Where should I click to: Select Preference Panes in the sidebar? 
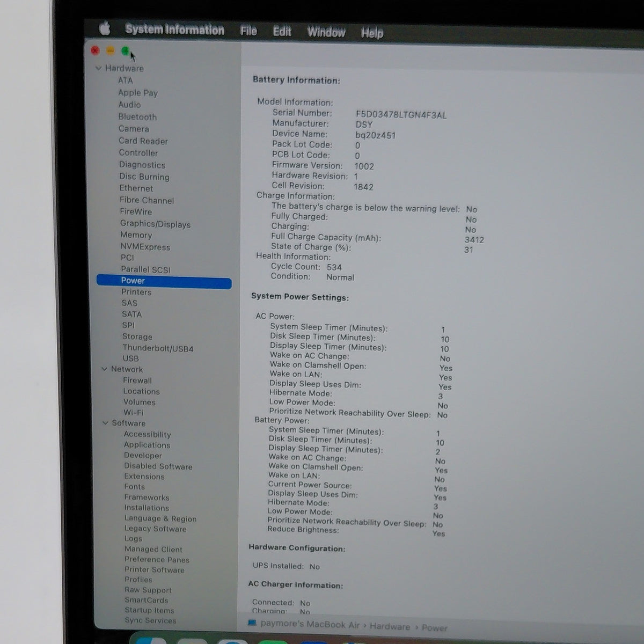pyautogui.click(x=157, y=559)
